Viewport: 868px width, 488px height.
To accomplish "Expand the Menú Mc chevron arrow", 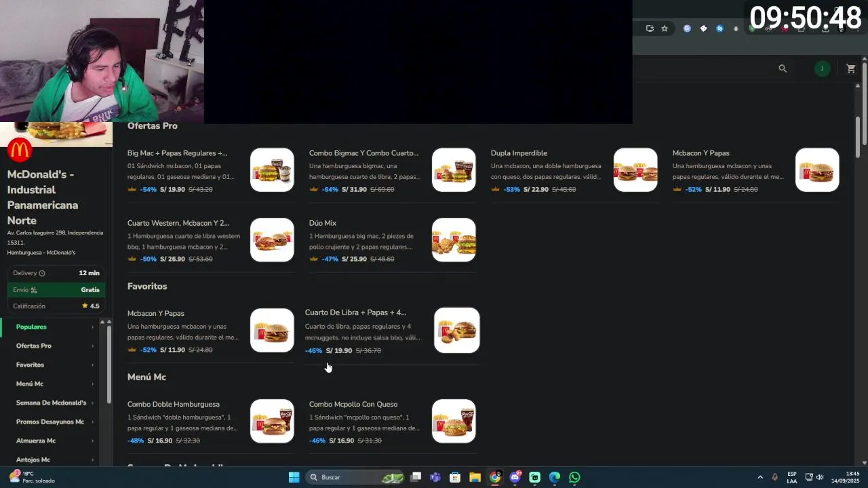I will (x=93, y=384).
